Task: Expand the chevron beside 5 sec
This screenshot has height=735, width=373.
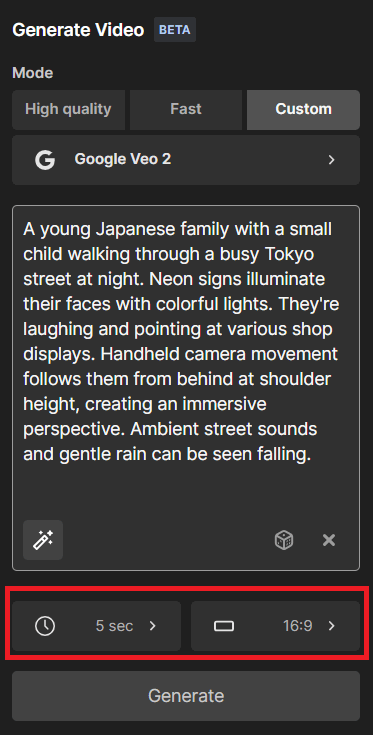Action: click(152, 626)
